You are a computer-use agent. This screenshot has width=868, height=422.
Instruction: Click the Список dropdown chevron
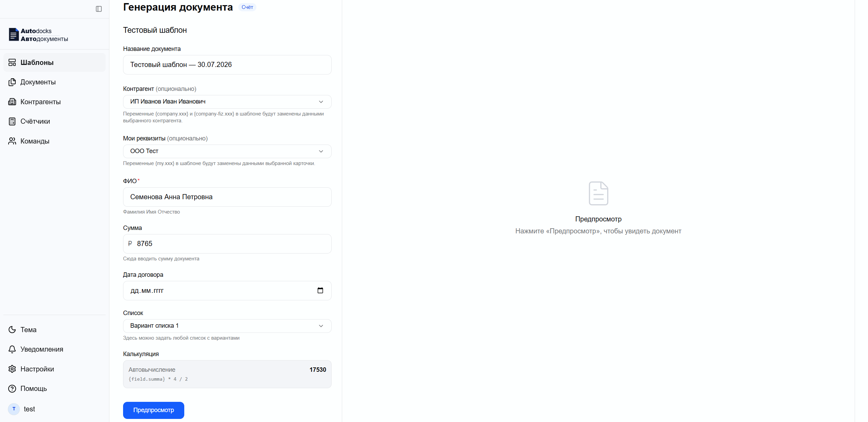point(321,326)
